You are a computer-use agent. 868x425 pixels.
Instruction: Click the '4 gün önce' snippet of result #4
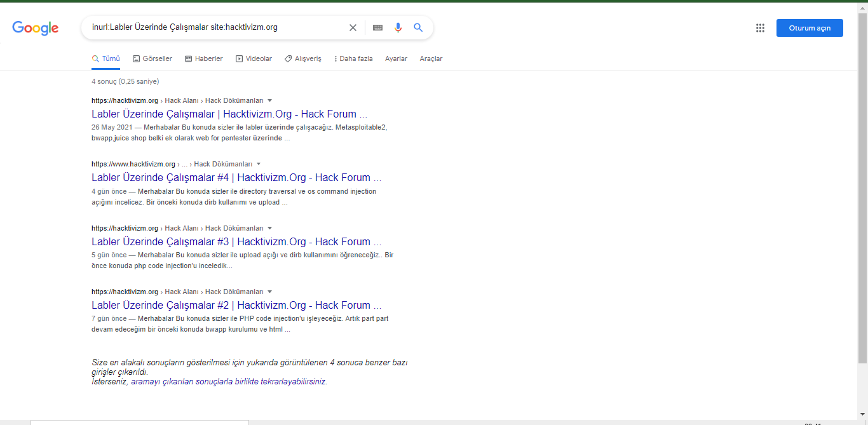pyautogui.click(x=109, y=191)
